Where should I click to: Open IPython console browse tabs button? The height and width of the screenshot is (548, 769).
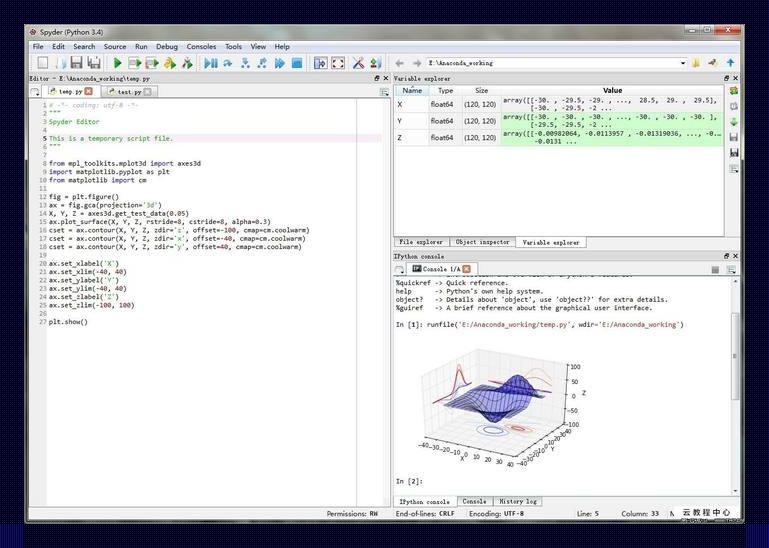point(399,269)
